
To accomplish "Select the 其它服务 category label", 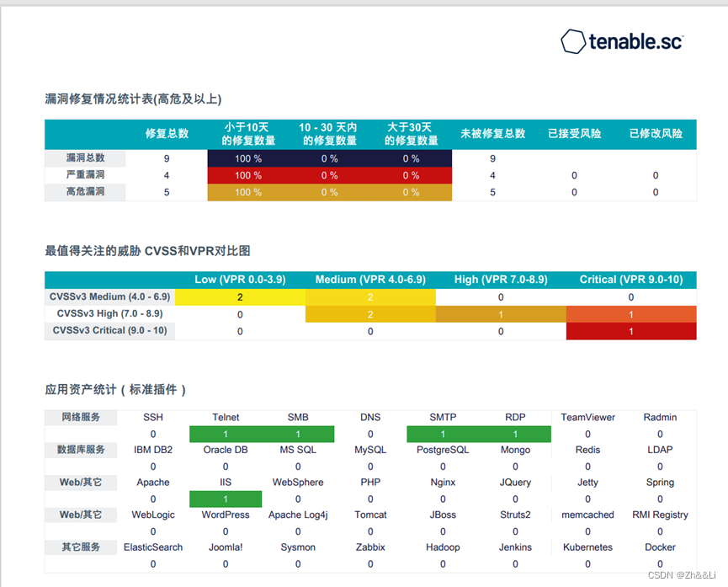I will tap(81, 547).
